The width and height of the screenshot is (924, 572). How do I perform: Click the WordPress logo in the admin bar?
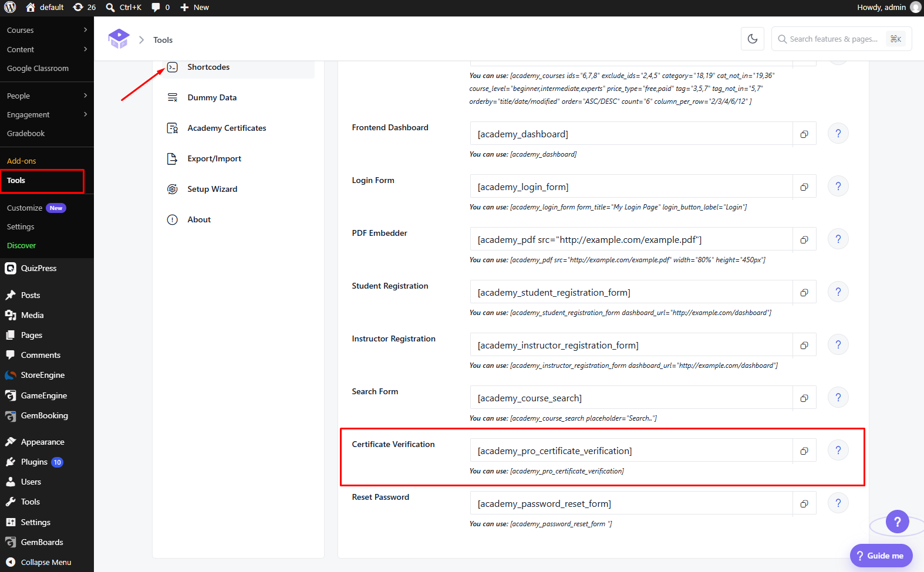10,7
